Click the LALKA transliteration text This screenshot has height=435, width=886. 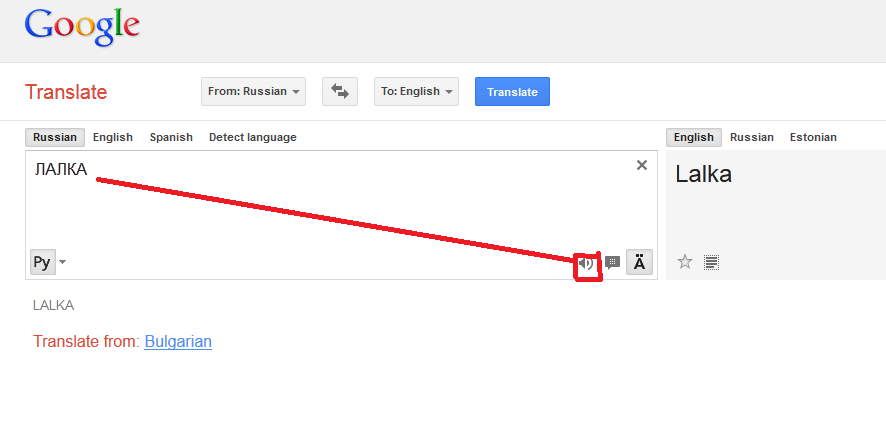point(54,306)
